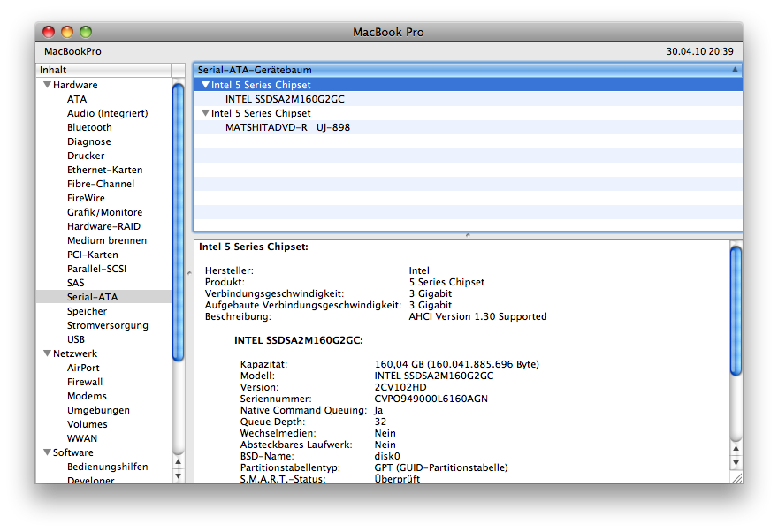Select Modems under Netzwerk

[87, 396]
